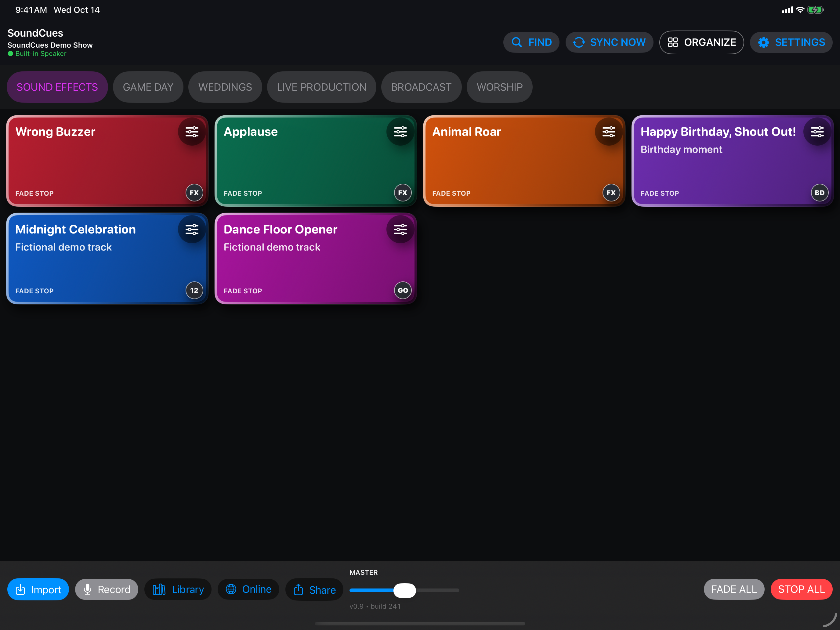Open Online sounds

pos(248,589)
